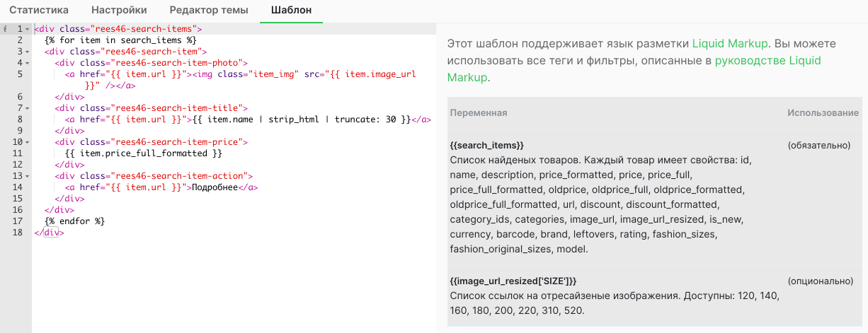Click the (обязательно) usage label
Image resolution: width=868 pixels, height=333 pixels.
coord(819,145)
